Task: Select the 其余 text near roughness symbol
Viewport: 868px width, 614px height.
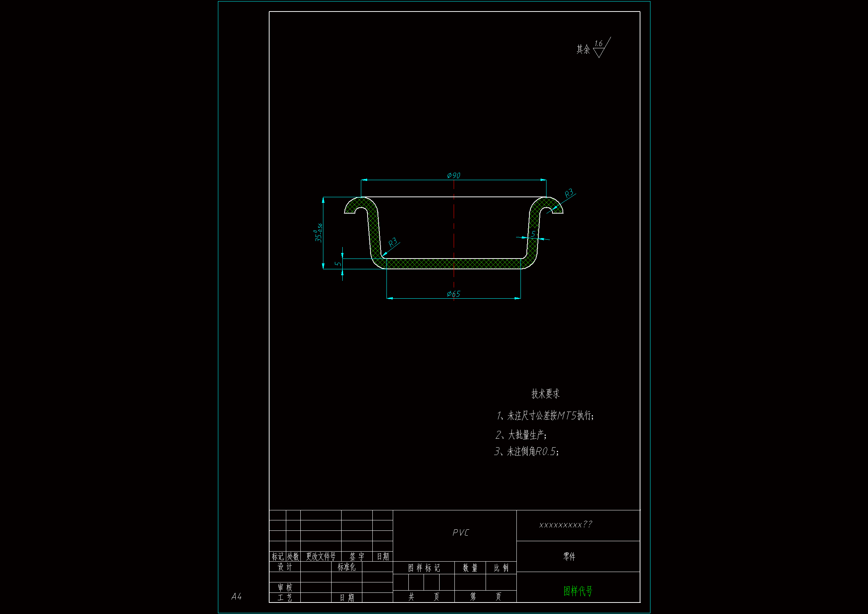Action: click(x=583, y=49)
